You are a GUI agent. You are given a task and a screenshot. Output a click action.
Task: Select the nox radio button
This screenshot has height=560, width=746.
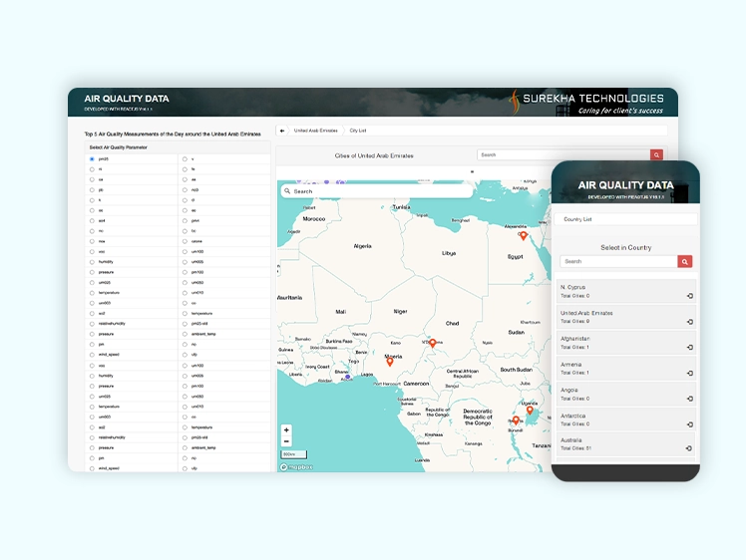click(92, 241)
